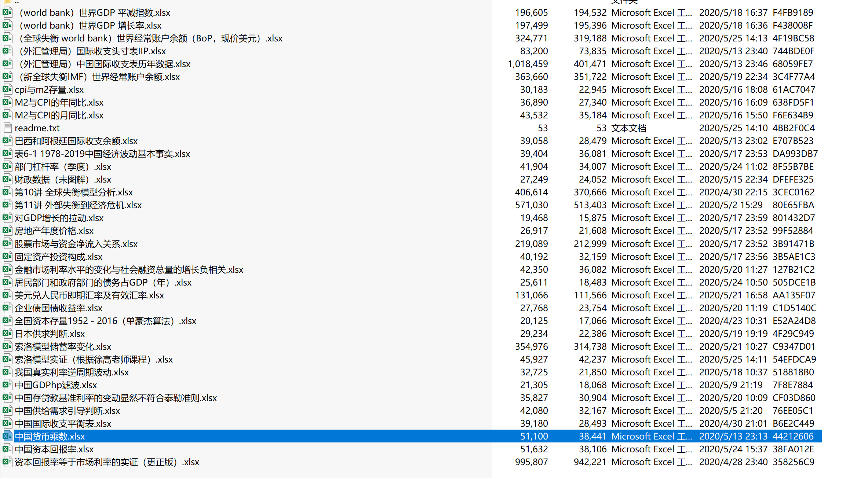Click the date 2020/4/23 10:31
Screen dimensions: 868x478
(733, 321)
